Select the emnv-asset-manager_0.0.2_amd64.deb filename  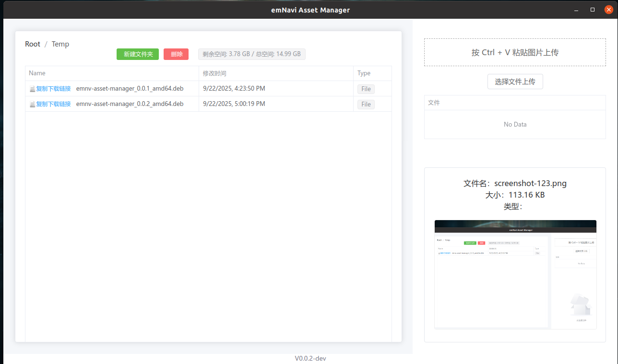pyautogui.click(x=130, y=104)
